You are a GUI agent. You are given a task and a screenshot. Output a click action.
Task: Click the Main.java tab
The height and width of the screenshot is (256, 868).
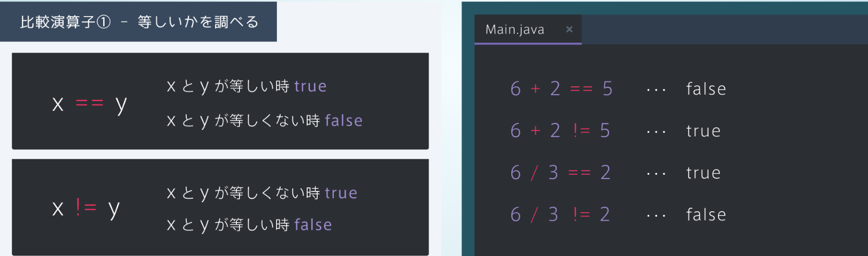[514, 30]
